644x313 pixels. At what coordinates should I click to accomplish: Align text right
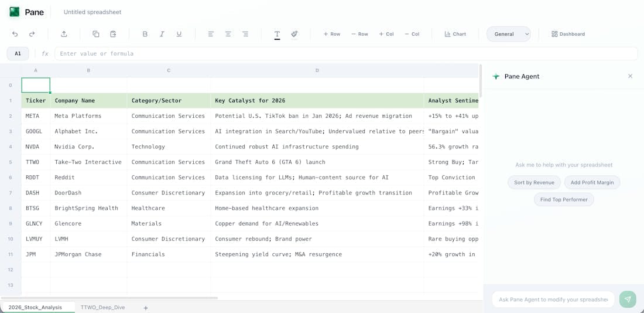pos(245,34)
